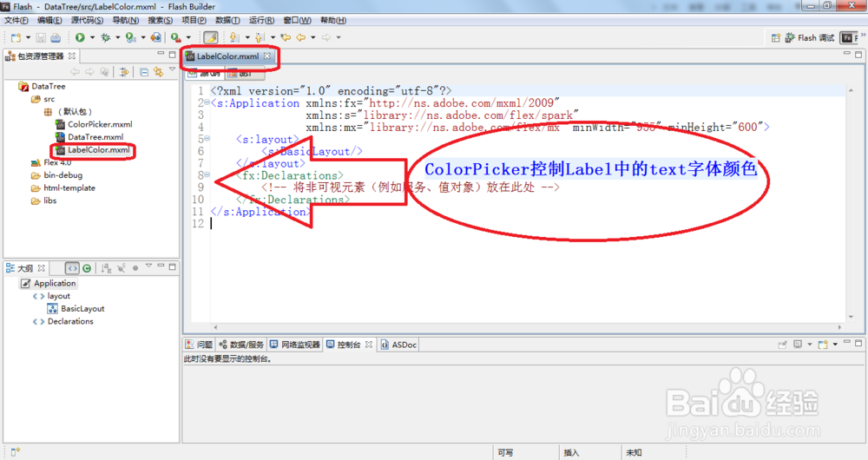Run the application with green play icon

80,37
